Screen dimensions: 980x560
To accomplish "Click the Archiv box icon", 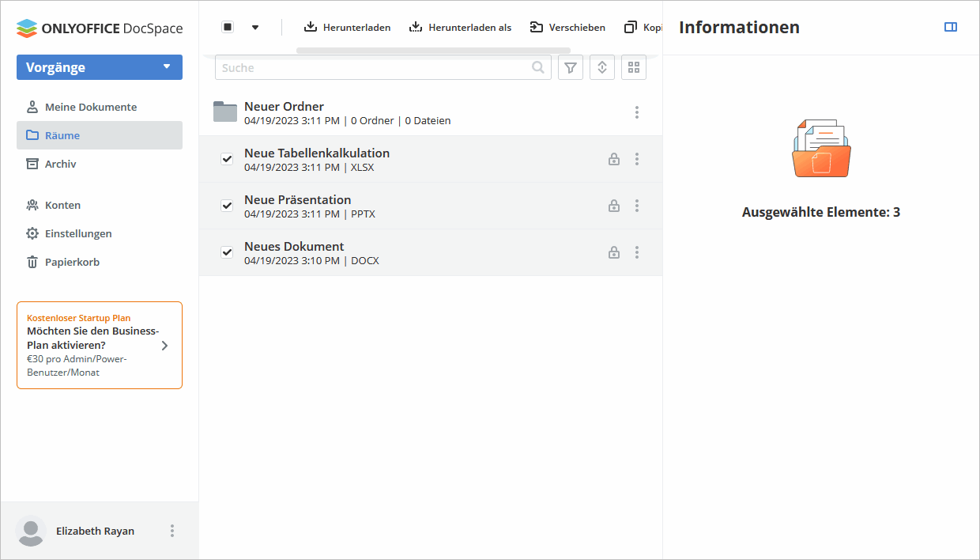I will (x=32, y=164).
